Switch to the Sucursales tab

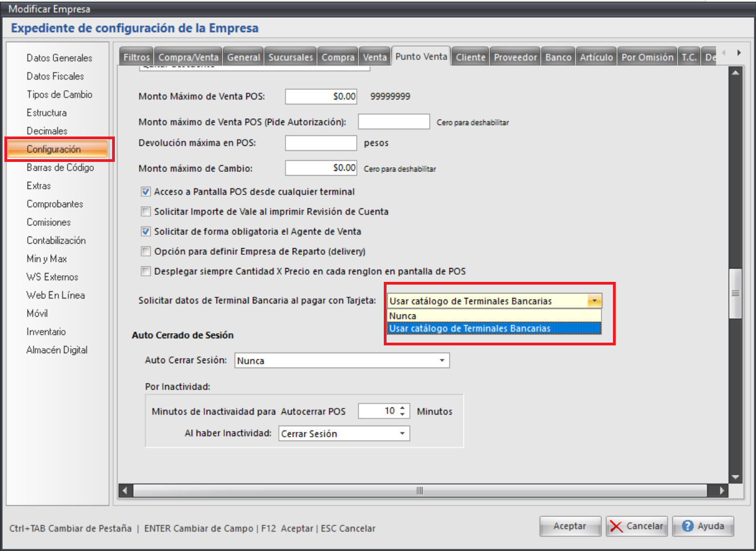290,57
